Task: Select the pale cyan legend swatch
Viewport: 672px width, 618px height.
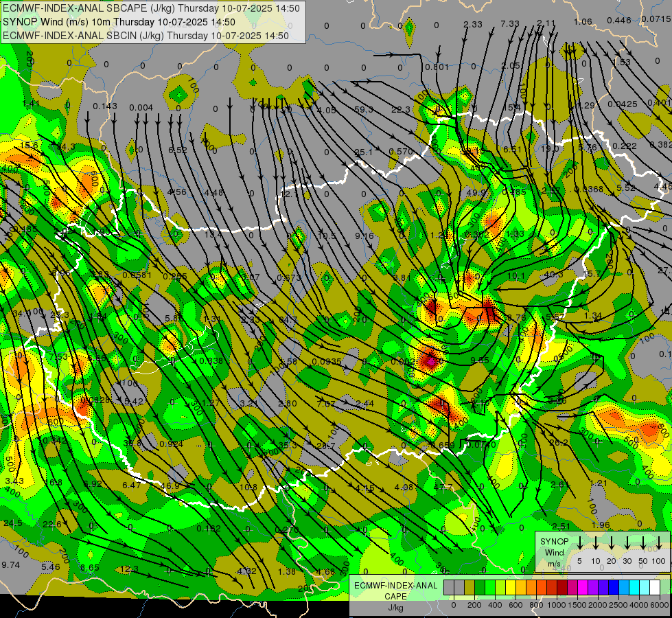Action: pos(645,588)
